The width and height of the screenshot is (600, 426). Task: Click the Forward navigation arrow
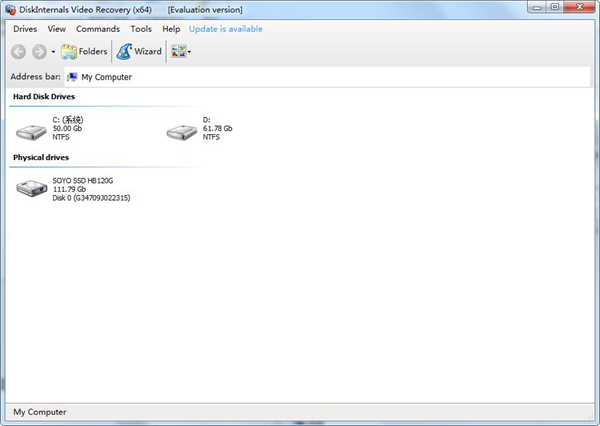(x=39, y=51)
